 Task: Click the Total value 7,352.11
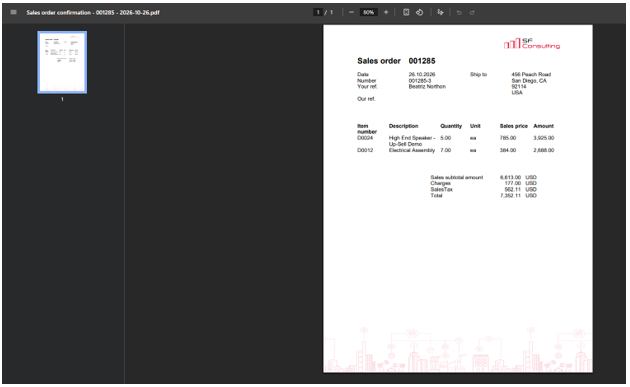coord(510,195)
